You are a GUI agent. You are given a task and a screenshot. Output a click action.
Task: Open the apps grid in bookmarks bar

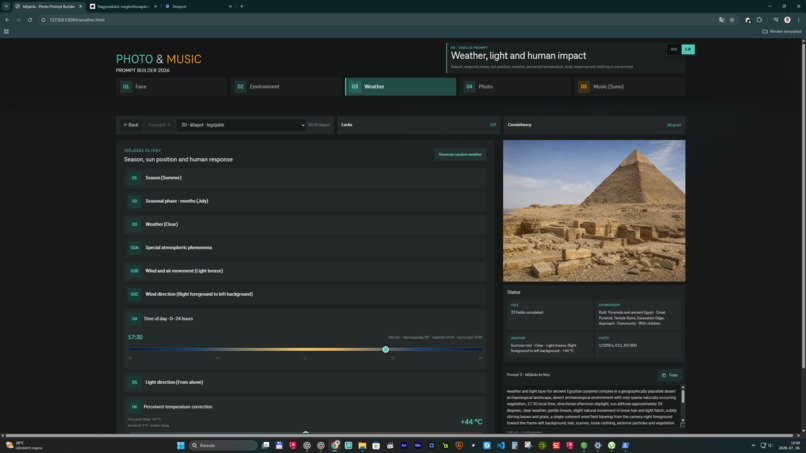pos(6,31)
